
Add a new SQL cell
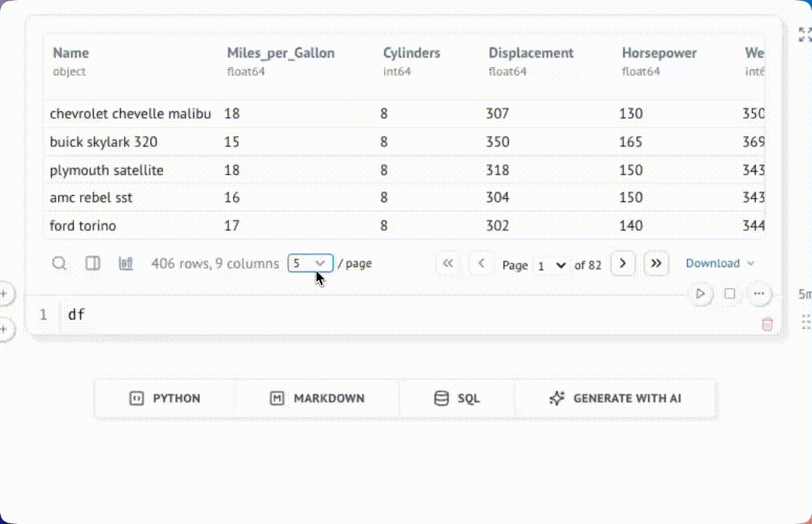click(x=457, y=398)
